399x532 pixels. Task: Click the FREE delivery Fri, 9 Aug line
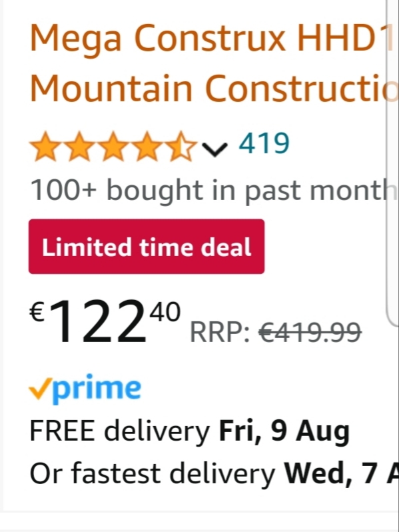coord(189,431)
